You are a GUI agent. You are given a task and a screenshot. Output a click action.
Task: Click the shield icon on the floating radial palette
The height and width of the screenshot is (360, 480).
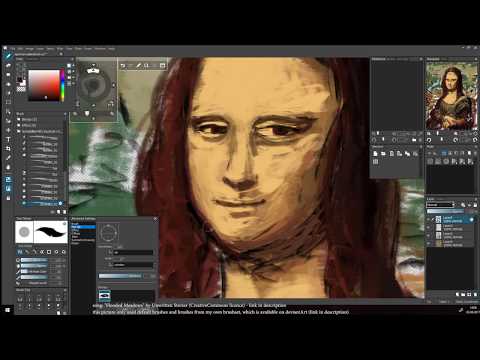pos(87,113)
